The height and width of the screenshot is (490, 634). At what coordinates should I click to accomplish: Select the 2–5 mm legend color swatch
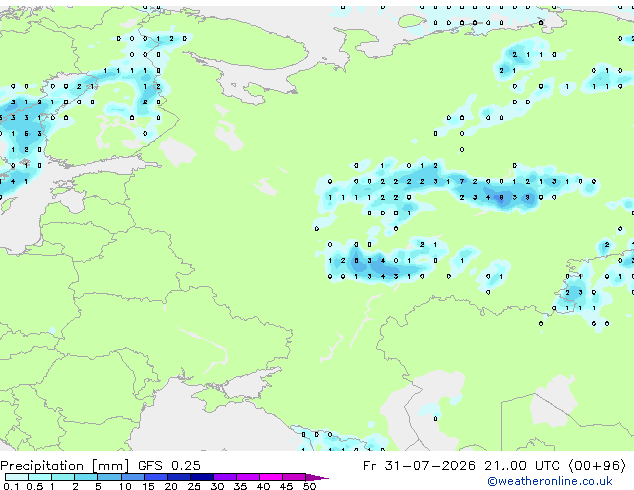click(x=86, y=477)
